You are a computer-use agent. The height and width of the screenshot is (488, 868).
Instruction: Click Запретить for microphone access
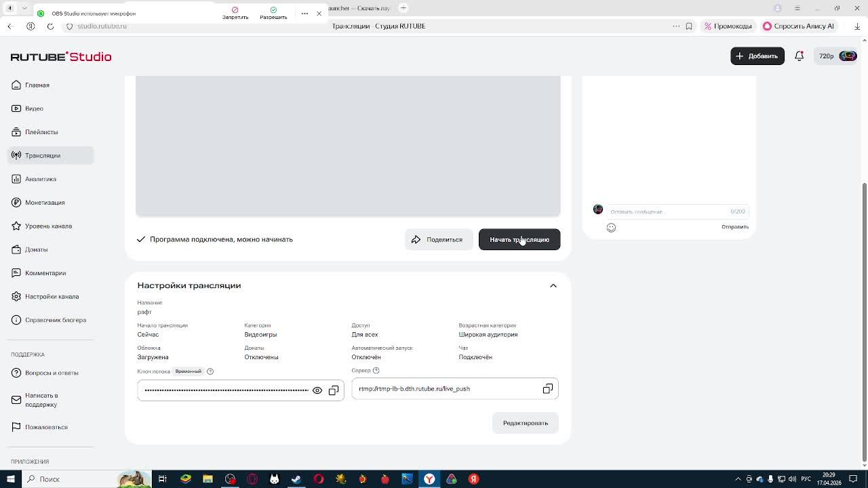(235, 14)
